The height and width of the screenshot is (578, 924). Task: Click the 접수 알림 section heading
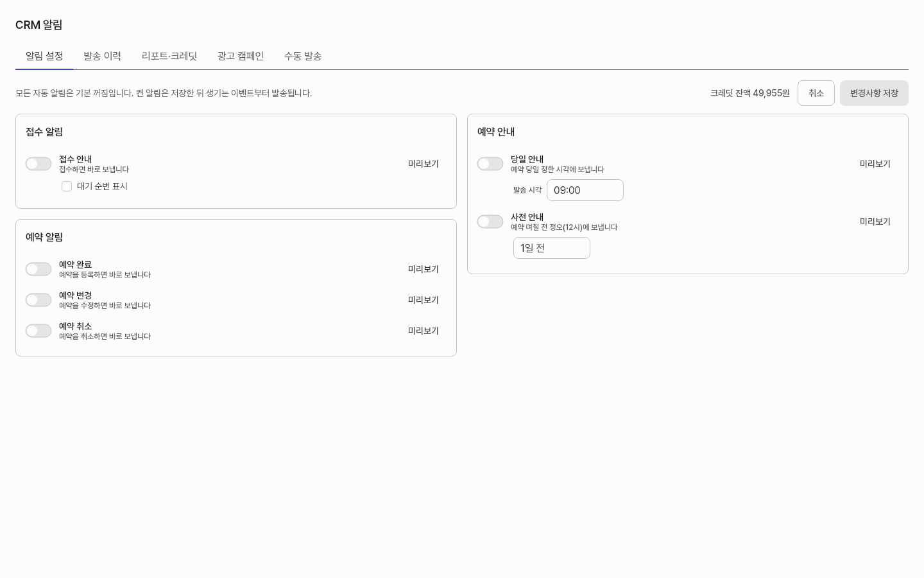tap(44, 132)
